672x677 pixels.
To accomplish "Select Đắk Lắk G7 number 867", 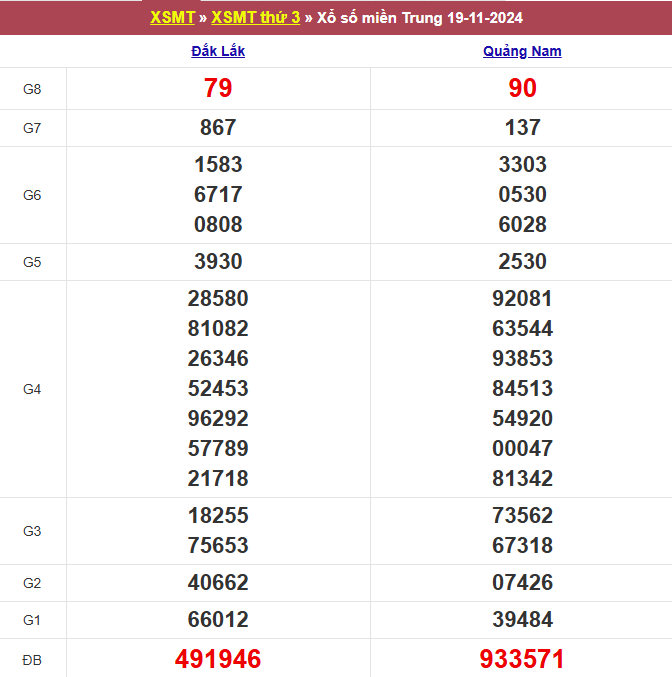I will (x=218, y=127).
